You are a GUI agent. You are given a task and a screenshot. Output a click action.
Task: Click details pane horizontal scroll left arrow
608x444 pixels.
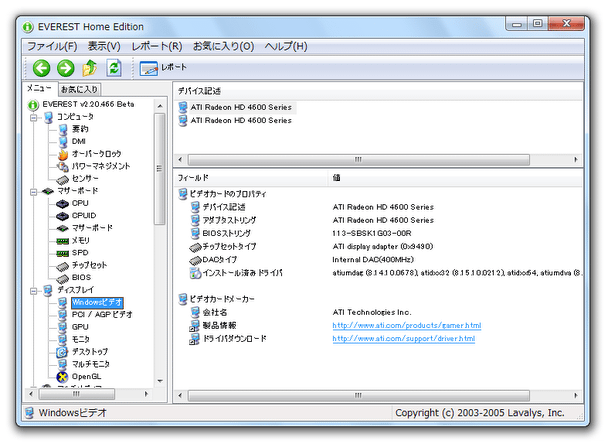pyautogui.click(x=180, y=396)
